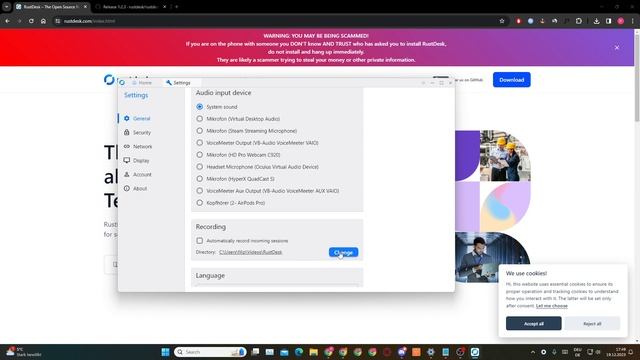
Task: Open Security settings with lock icon
Action: [138, 132]
